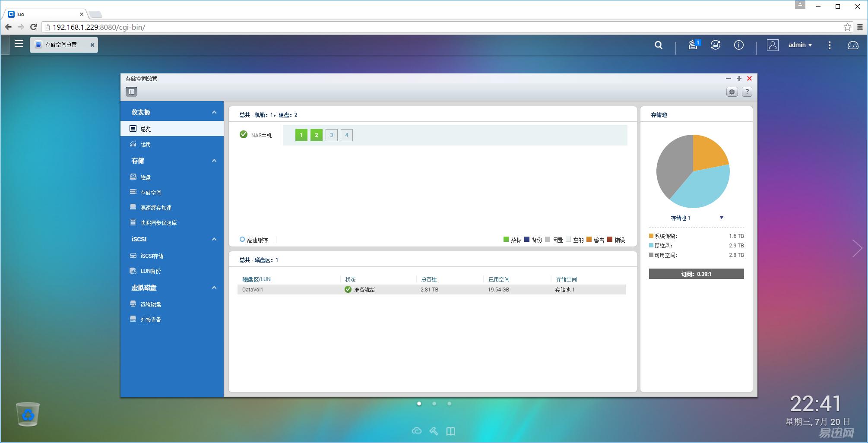
Task: Go back in the browser
Action: pos(8,27)
